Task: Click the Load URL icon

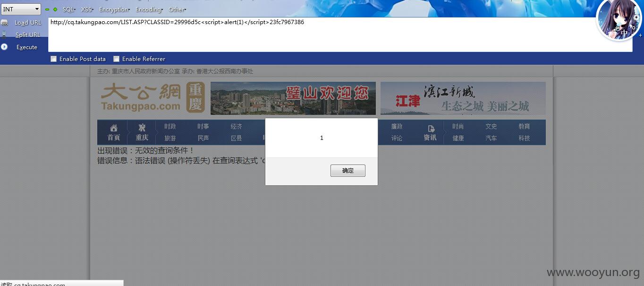Action: [x=4, y=23]
